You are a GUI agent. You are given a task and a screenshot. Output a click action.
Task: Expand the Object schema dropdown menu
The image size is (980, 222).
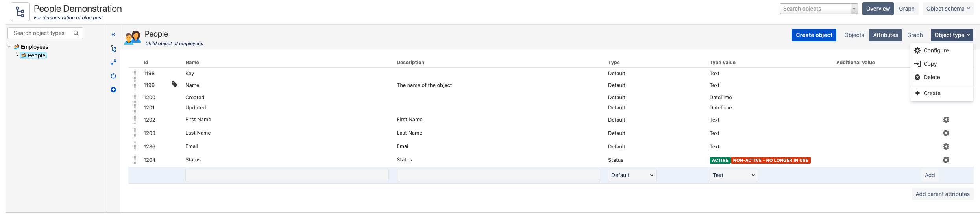point(948,9)
